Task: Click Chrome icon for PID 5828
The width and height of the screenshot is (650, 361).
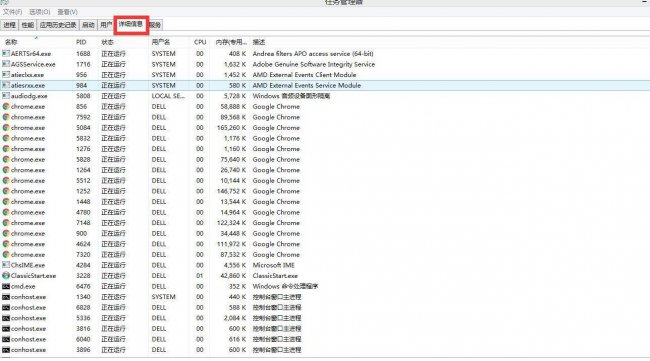Action: [6, 159]
